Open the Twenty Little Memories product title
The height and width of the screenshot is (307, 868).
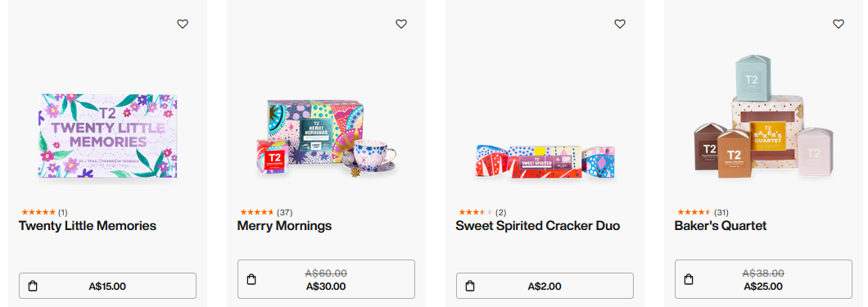[88, 226]
